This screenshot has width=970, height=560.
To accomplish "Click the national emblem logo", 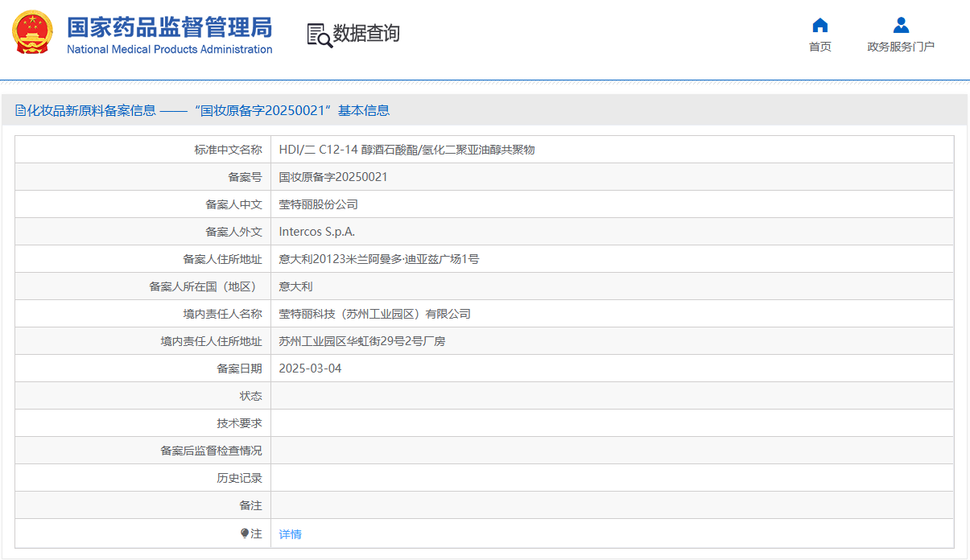I will 32,34.
